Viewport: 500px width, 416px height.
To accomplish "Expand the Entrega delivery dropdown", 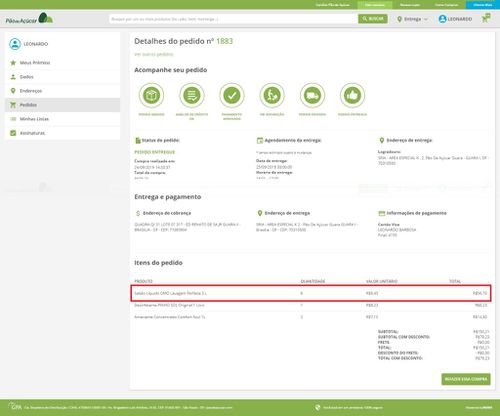I will point(412,19).
